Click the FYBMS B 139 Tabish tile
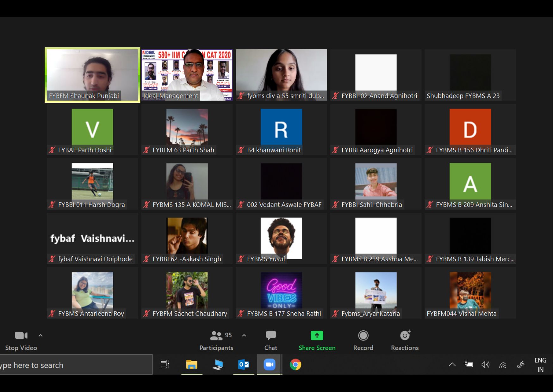 pos(470,238)
